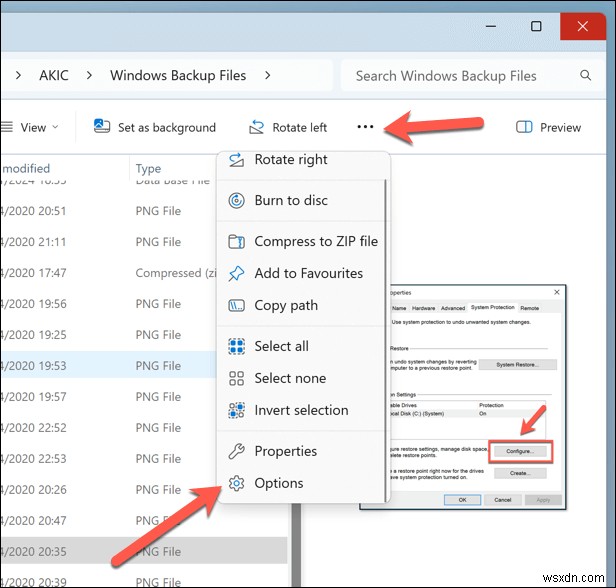The width and height of the screenshot is (616, 588).
Task: Select the file row dated 20:51
Action: pos(108,211)
